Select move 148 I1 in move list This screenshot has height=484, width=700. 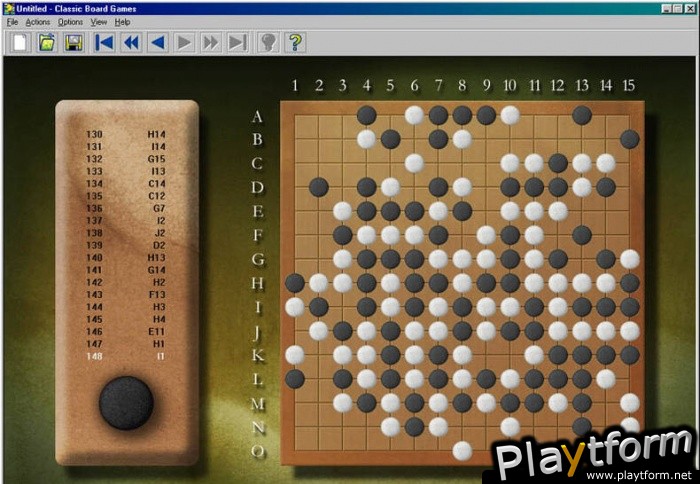(x=126, y=356)
